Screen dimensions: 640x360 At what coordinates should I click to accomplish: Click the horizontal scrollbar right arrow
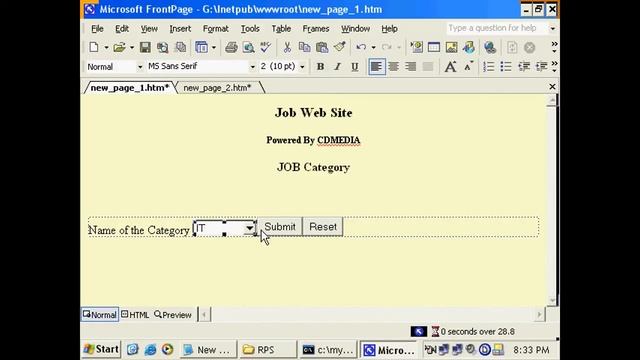(540, 314)
